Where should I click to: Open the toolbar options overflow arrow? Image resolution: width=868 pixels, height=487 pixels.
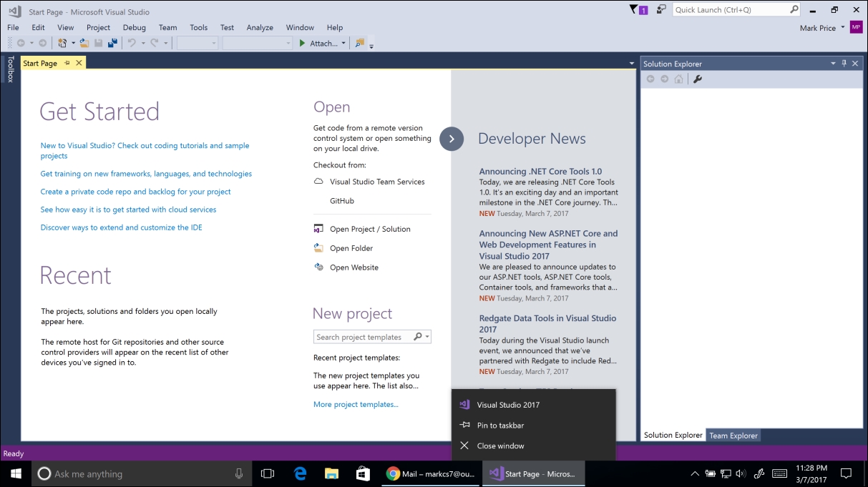pyautogui.click(x=371, y=45)
